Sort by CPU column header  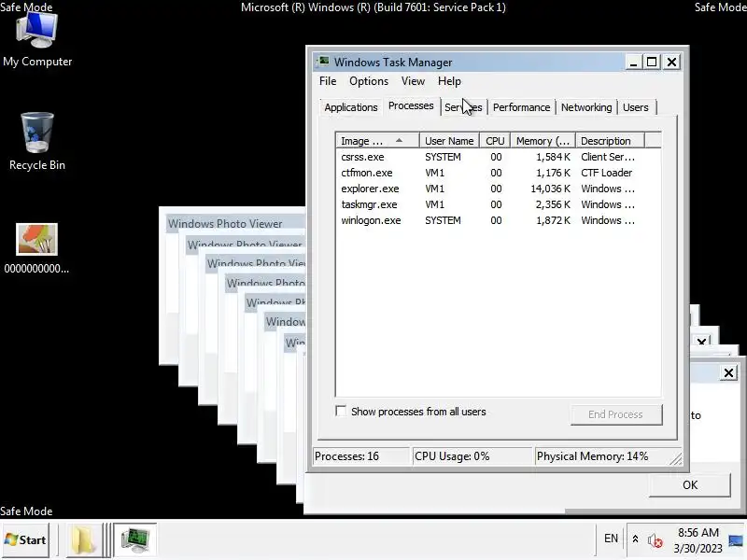pos(495,141)
